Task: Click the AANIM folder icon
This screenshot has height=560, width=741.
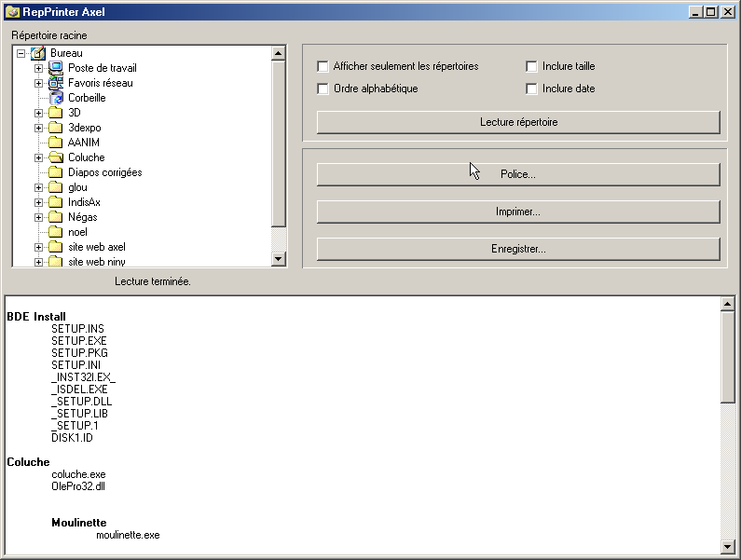Action: (56, 143)
